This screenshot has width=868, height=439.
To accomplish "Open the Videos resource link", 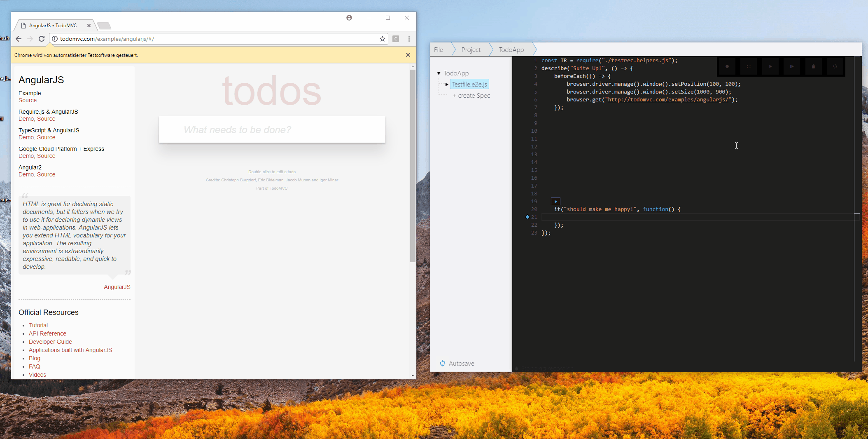I will 37,375.
